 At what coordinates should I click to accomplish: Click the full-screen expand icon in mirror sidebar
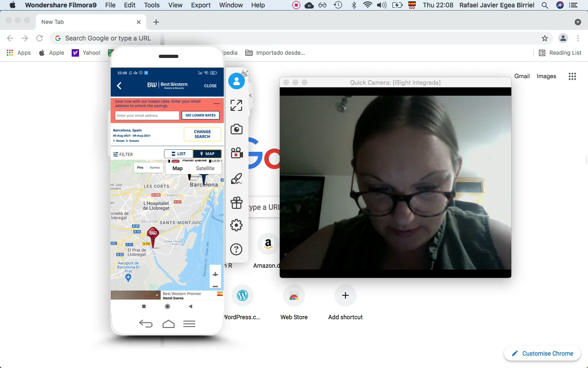pyautogui.click(x=236, y=105)
